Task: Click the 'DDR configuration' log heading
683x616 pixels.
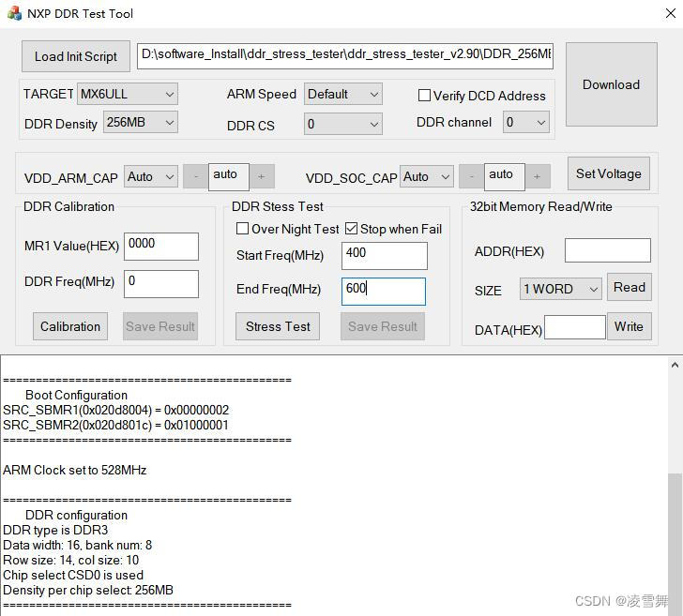Action: pyautogui.click(x=76, y=515)
